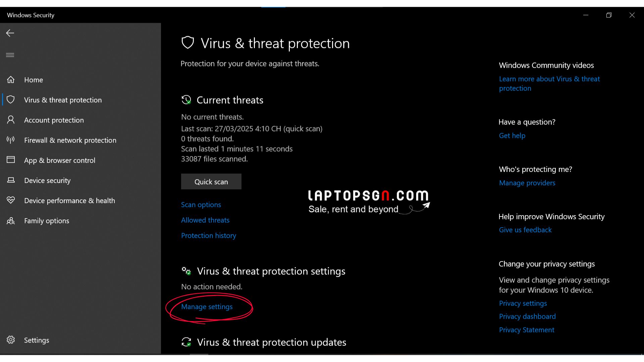The image size is (644, 362).
Task: Click Manage providers link
Action: 527,183
